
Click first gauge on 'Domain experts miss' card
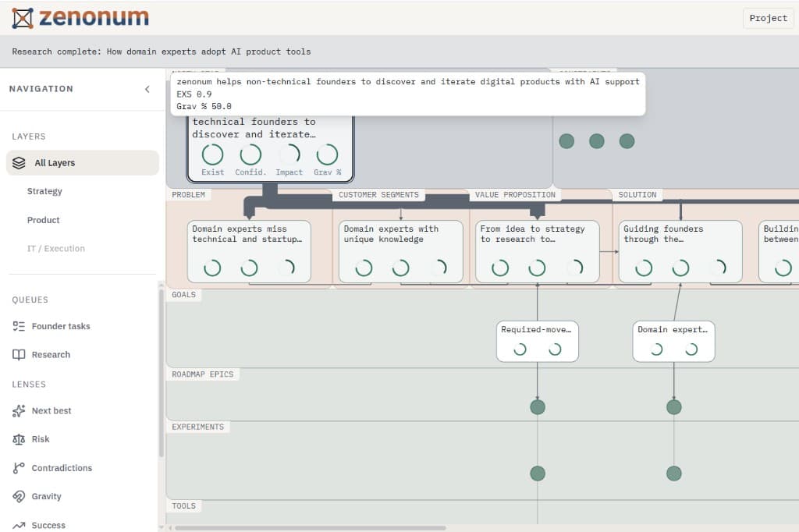coord(212,268)
